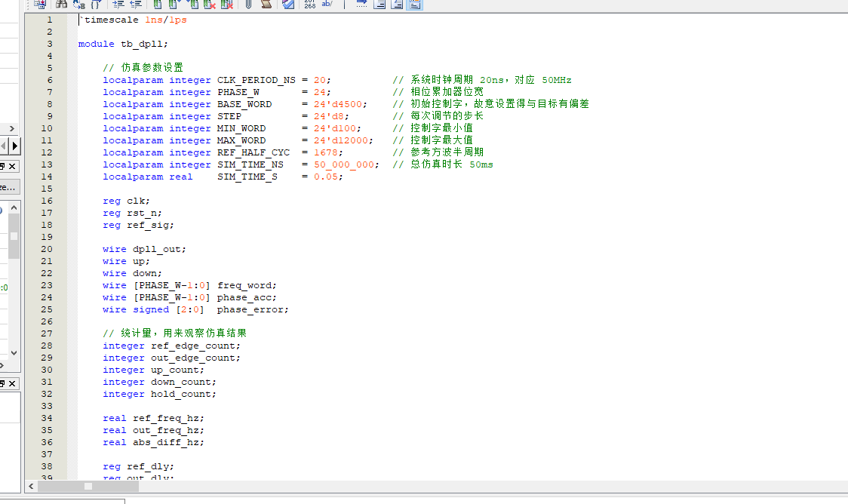Image resolution: width=848 pixels, height=504 pixels.
Task: Clear bookmark with the first red-X flag
Action: (209, 5)
